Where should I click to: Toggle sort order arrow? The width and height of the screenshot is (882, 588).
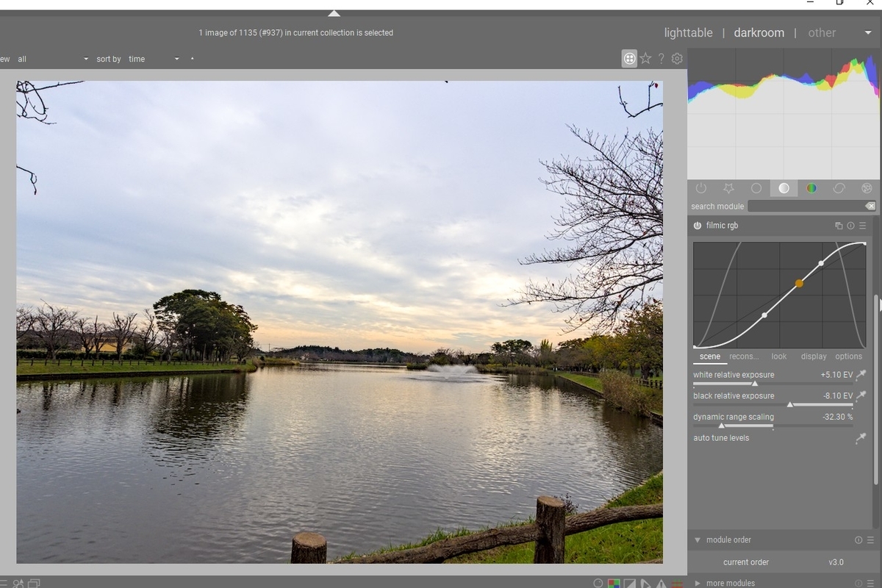coord(192,58)
